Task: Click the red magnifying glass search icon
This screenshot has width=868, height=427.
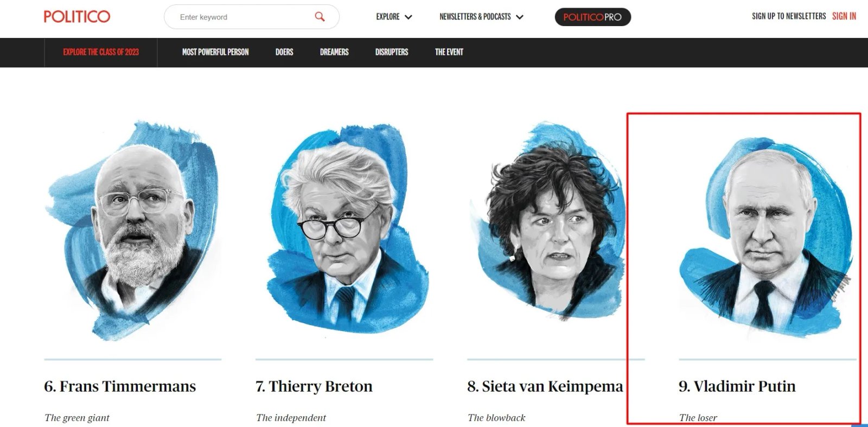Action: click(x=320, y=17)
